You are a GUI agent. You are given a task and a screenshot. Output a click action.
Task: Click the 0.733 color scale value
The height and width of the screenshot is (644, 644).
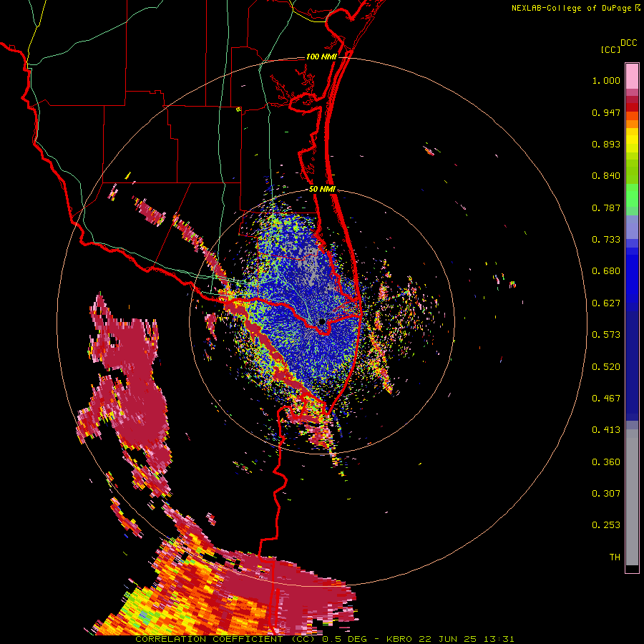pyautogui.click(x=606, y=240)
